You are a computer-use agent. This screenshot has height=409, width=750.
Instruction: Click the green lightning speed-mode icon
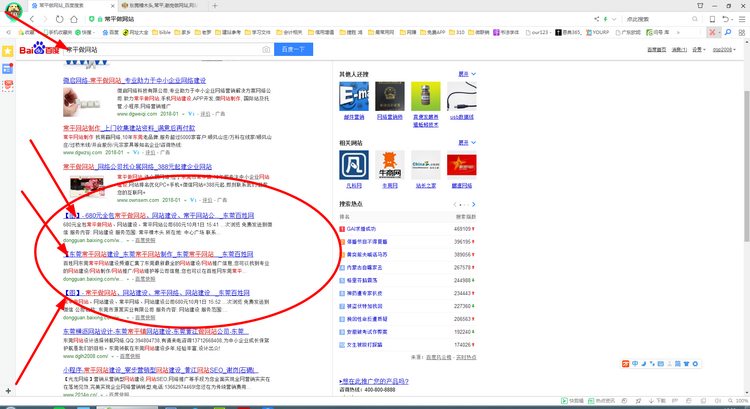(x=606, y=19)
